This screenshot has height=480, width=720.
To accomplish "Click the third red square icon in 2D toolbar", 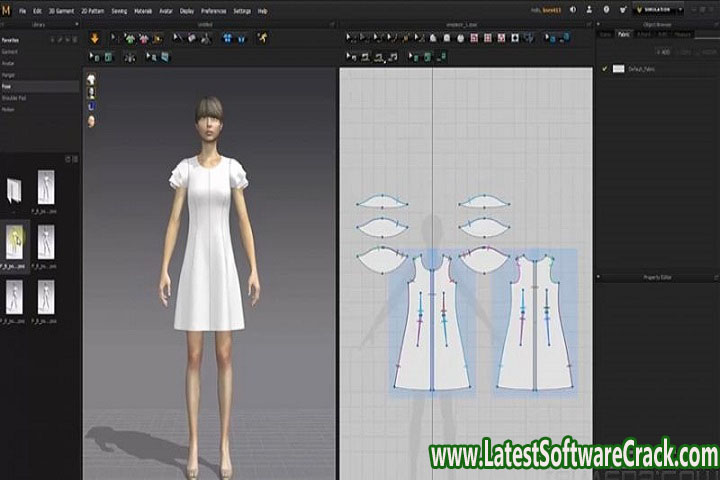I will click(x=501, y=39).
